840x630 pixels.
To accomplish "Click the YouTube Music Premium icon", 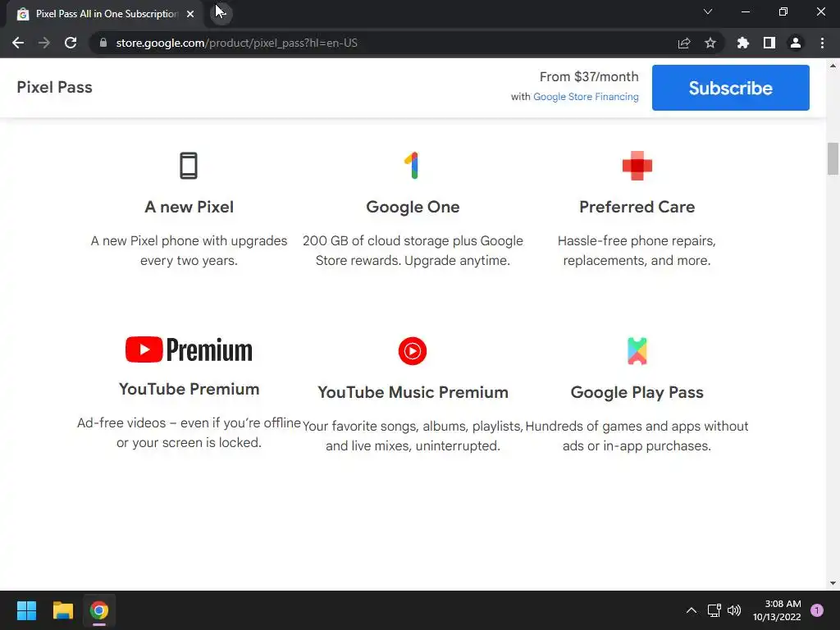I will tap(412, 351).
